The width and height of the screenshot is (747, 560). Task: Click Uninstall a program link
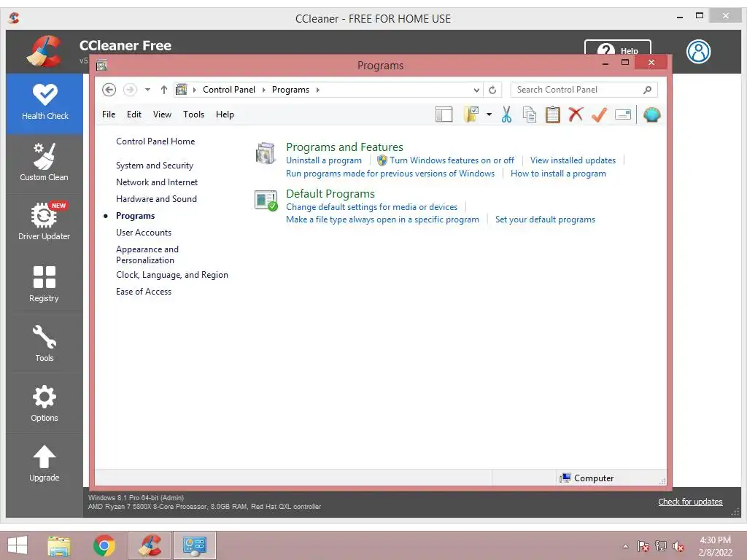pyautogui.click(x=323, y=160)
